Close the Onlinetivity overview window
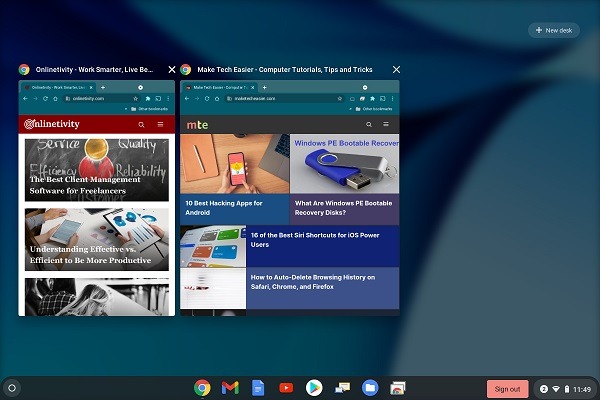This screenshot has height=400, width=600. [x=172, y=69]
